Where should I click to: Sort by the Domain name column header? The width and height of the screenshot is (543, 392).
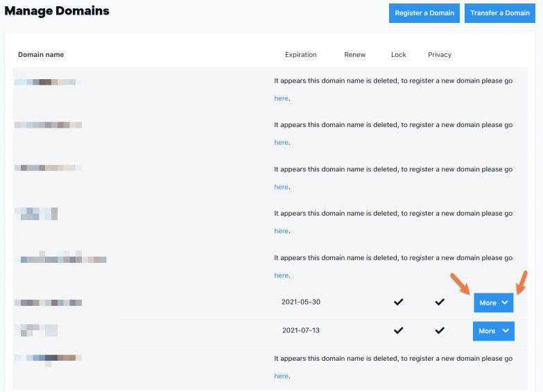pyautogui.click(x=41, y=55)
